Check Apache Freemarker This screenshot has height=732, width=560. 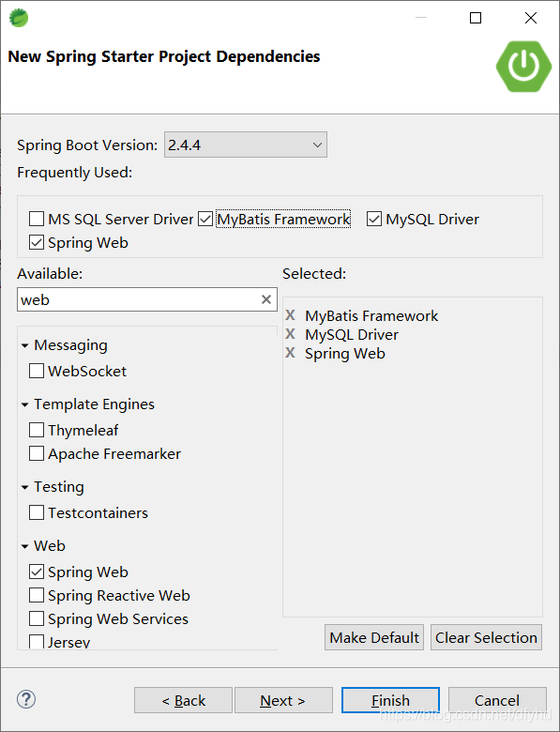[x=37, y=453]
